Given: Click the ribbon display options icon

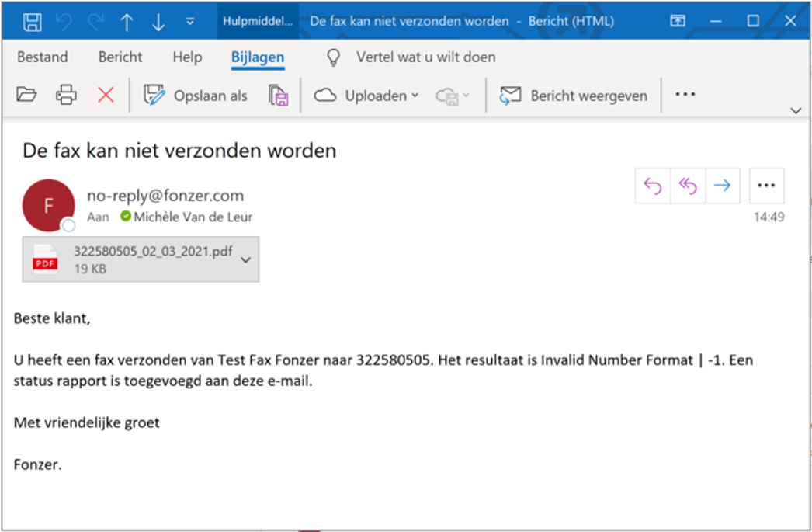Looking at the screenshot, I should pos(678,21).
